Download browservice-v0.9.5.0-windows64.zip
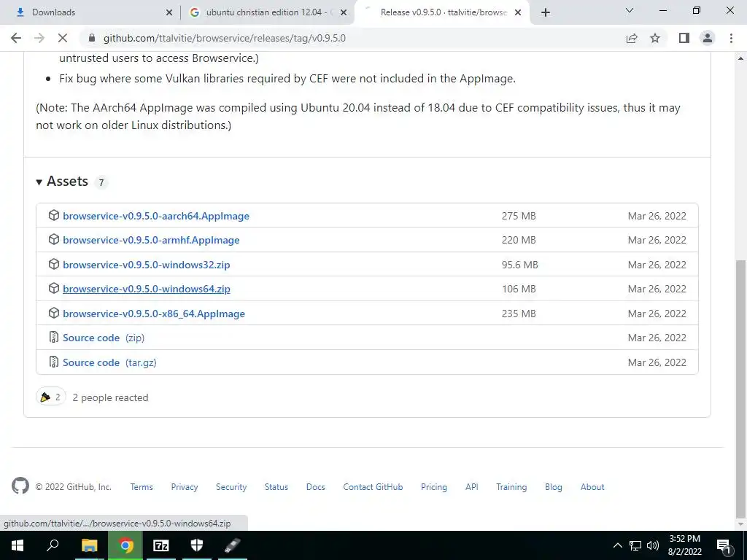The image size is (747, 560). (x=146, y=289)
